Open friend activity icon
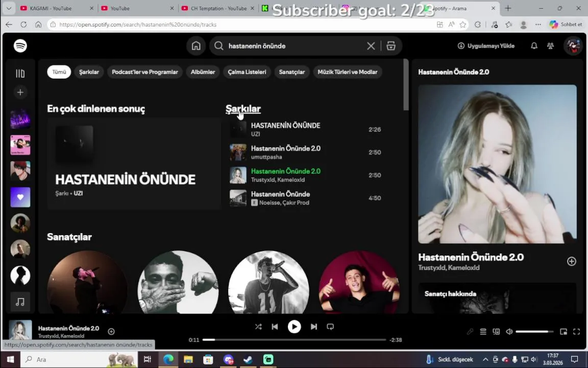The width and height of the screenshot is (588, 368). pyautogui.click(x=550, y=46)
